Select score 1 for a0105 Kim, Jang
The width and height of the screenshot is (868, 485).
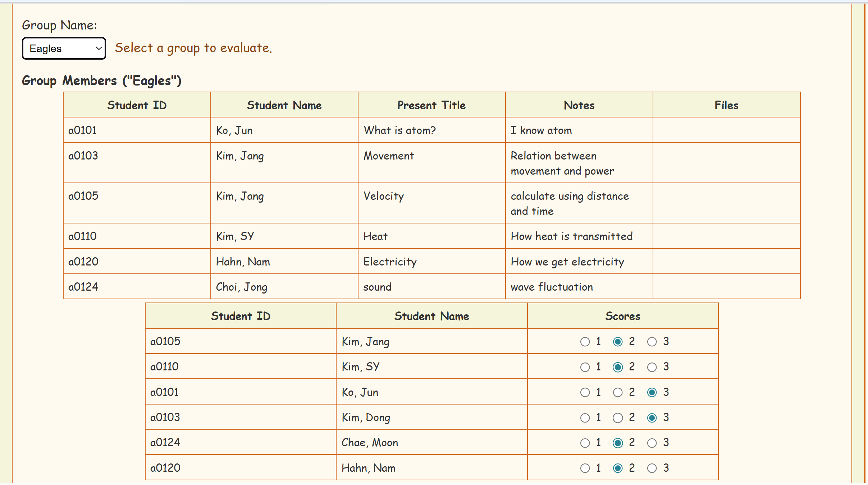point(585,342)
